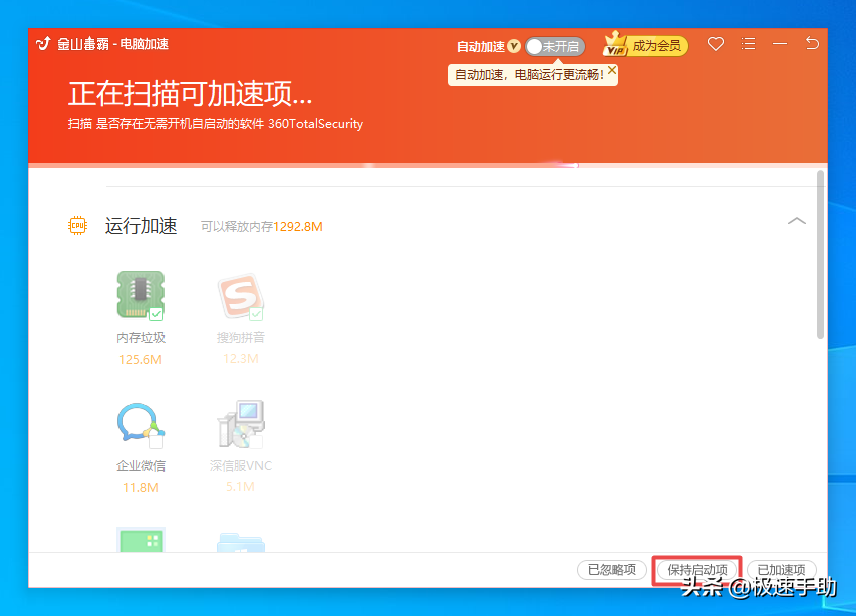Viewport: 856px width, 616px height.
Task: Select the 深信服VNC program icon
Action: (x=240, y=425)
